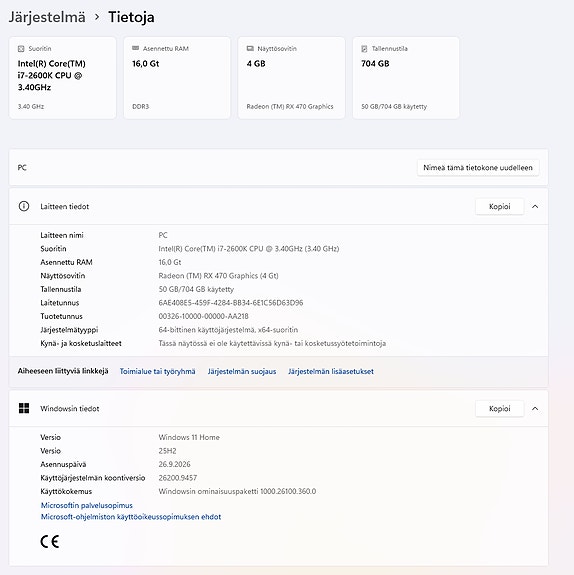Image resolution: width=574 pixels, height=575 pixels.
Task: Click the RAM icon on Asennettu RAM card
Action: click(135, 48)
